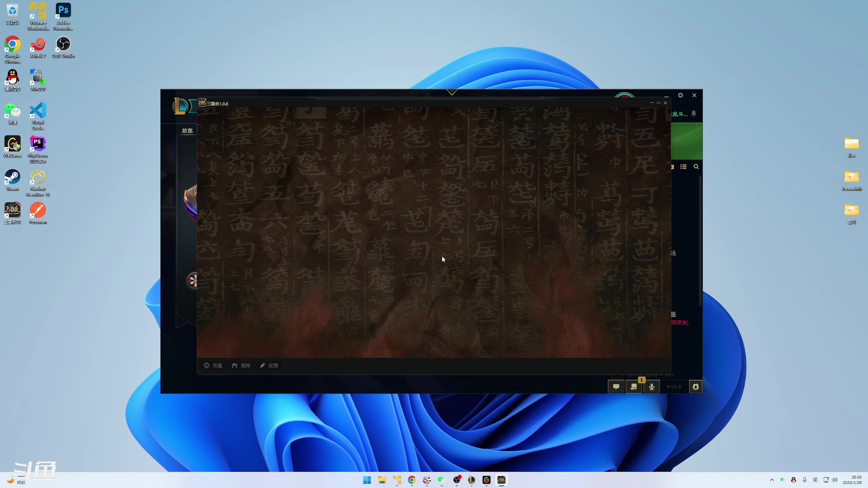
Task: Click the tray microphone icon
Action: [804, 480]
